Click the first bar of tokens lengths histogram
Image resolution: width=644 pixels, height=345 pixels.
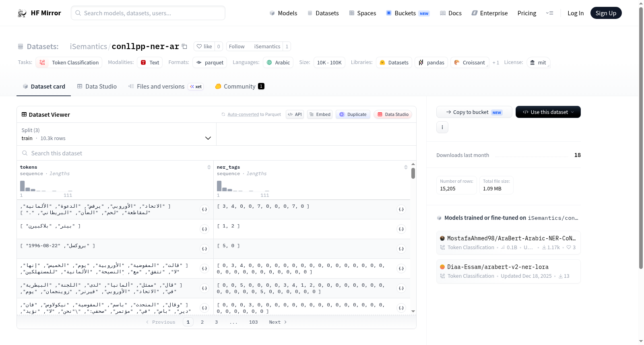coord(23,186)
